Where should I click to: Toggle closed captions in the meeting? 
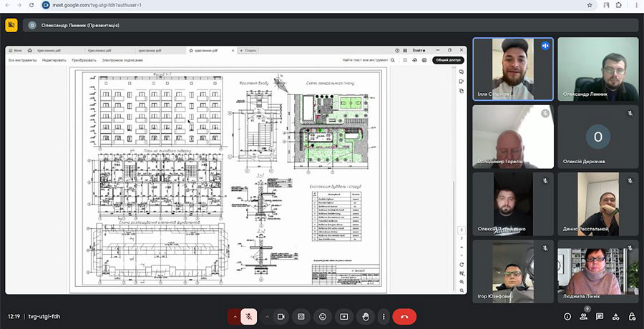click(301, 316)
